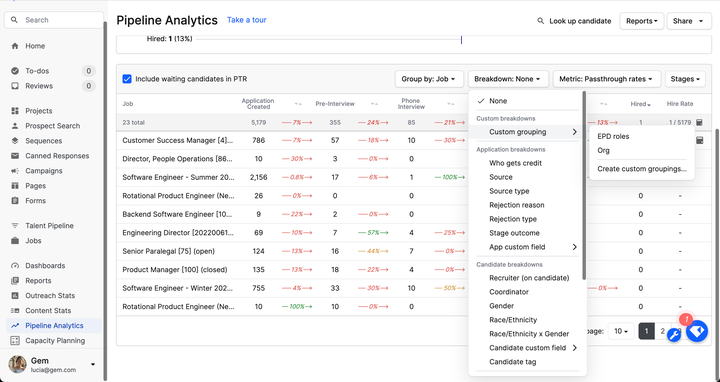Screen dimensions: 720x382
Task: Open the Breakdown: None dropdown
Action: point(507,79)
